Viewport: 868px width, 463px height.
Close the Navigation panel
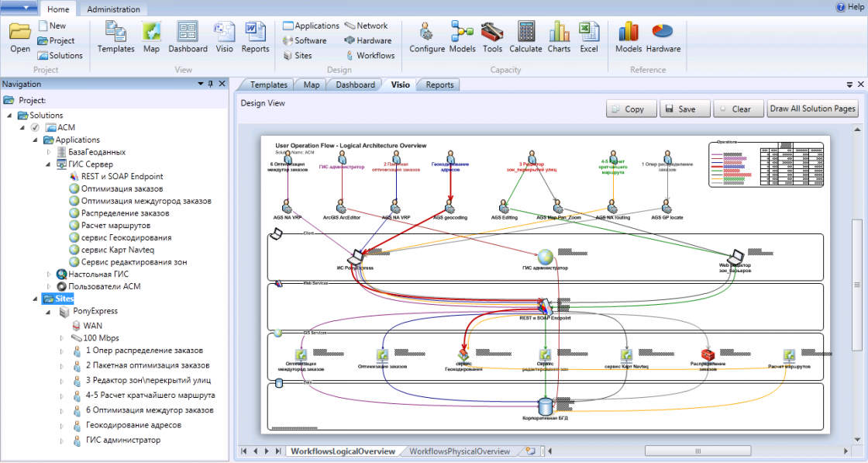coord(222,84)
